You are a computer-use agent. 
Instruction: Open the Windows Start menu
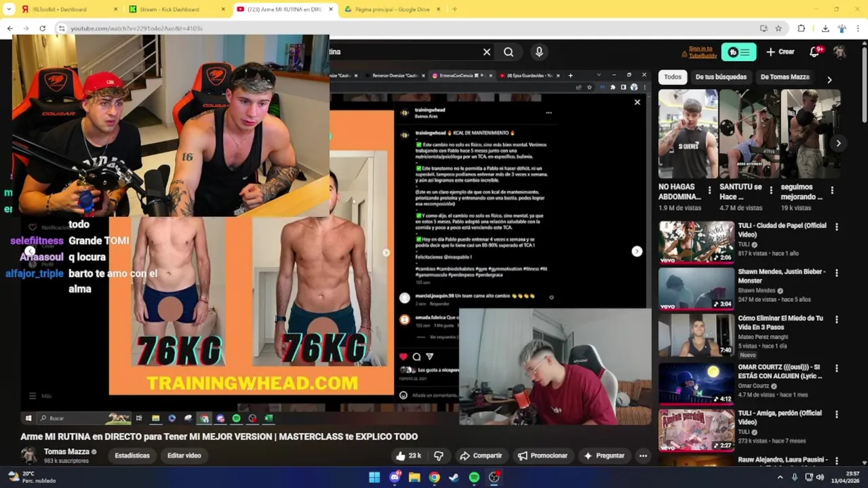tap(374, 477)
